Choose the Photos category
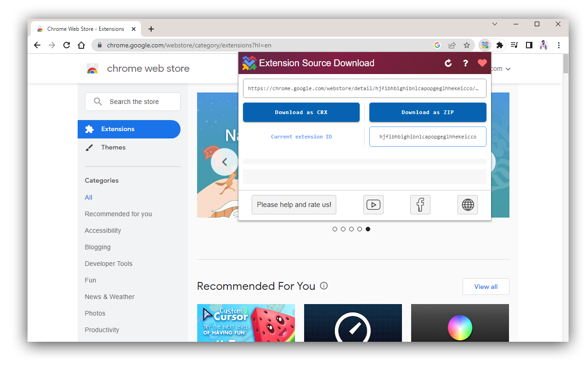Image resolution: width=588 pixels, height=368 pixels. click(x=95, y=313)
